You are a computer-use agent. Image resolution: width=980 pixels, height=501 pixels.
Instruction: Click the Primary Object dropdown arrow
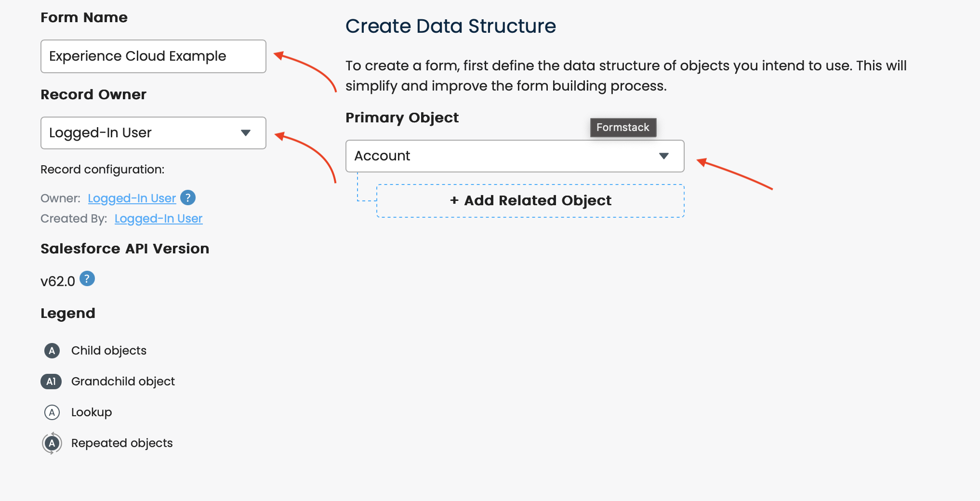pyautogui.click(x=664, y=156)
